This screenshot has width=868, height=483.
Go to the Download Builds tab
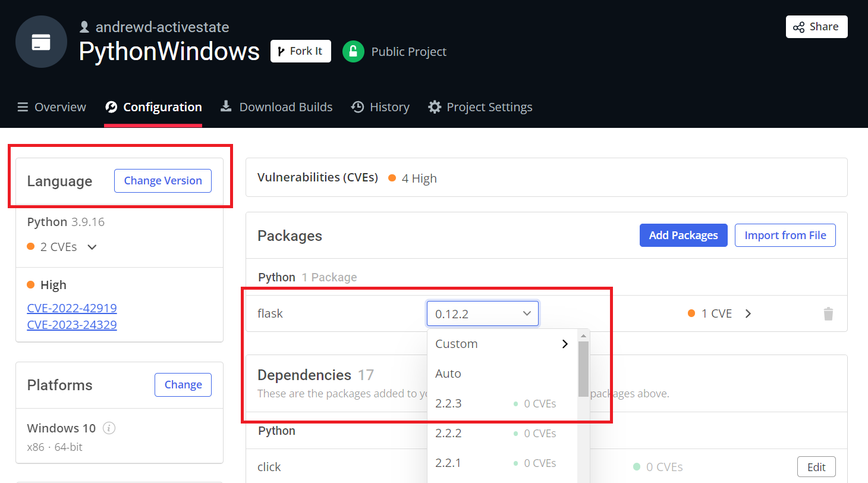[x=276, y=107]
